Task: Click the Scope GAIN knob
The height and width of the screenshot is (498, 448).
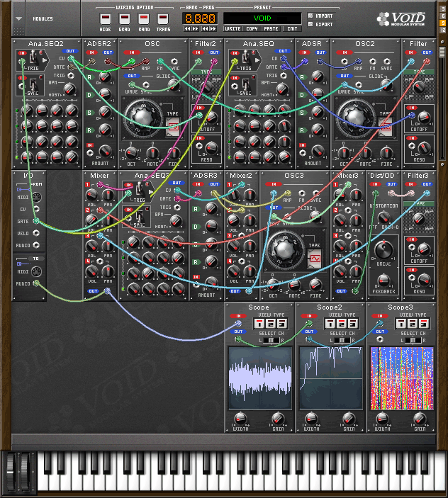Action: point(278,419)
